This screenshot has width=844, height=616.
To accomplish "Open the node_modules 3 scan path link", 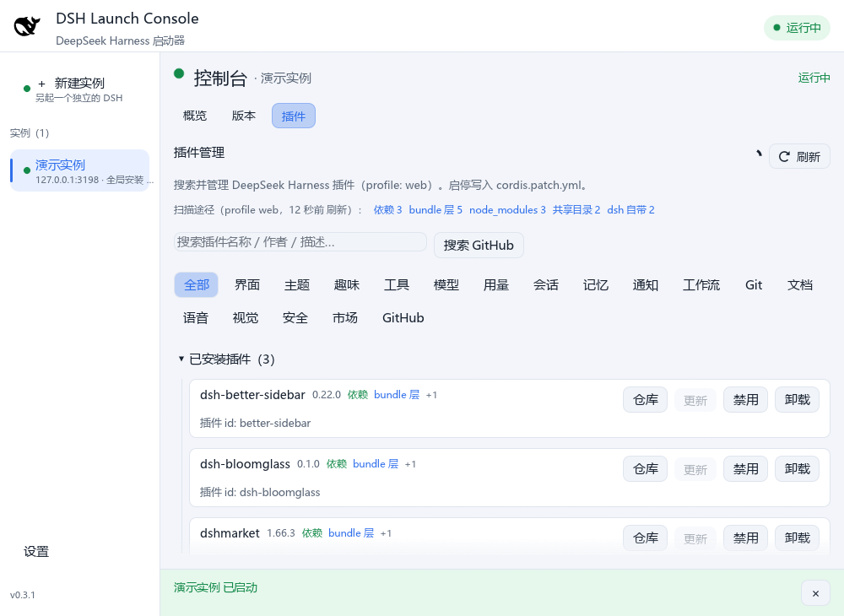I will pos(507,210).
